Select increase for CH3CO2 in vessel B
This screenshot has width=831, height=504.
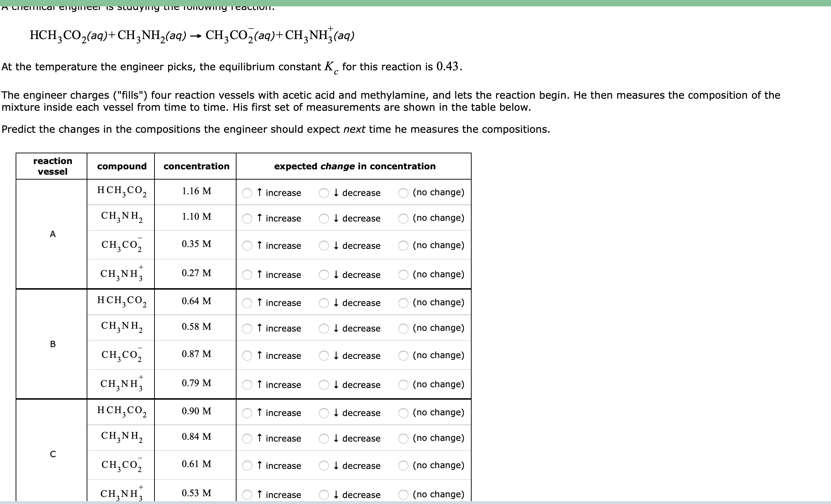(247, 355)
